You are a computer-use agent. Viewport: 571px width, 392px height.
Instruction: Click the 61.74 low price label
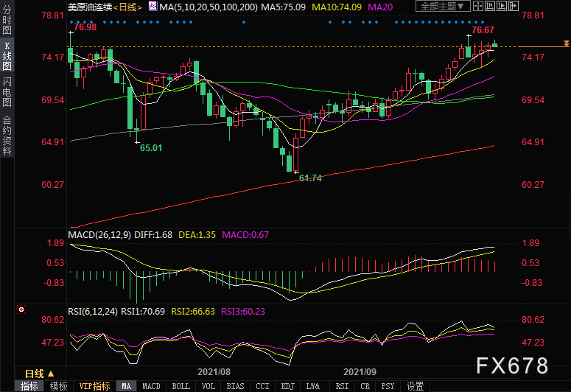point(310,178)
